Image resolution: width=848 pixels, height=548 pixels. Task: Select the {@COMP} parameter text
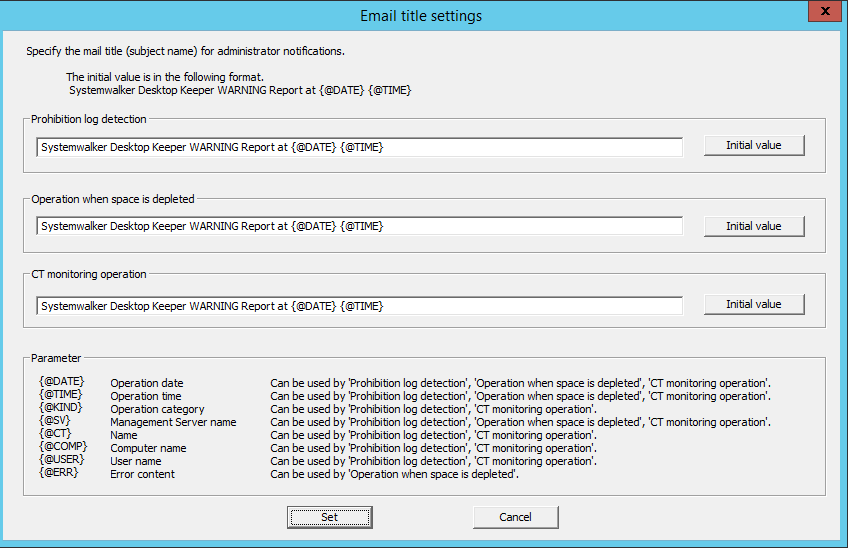point(63,446)
